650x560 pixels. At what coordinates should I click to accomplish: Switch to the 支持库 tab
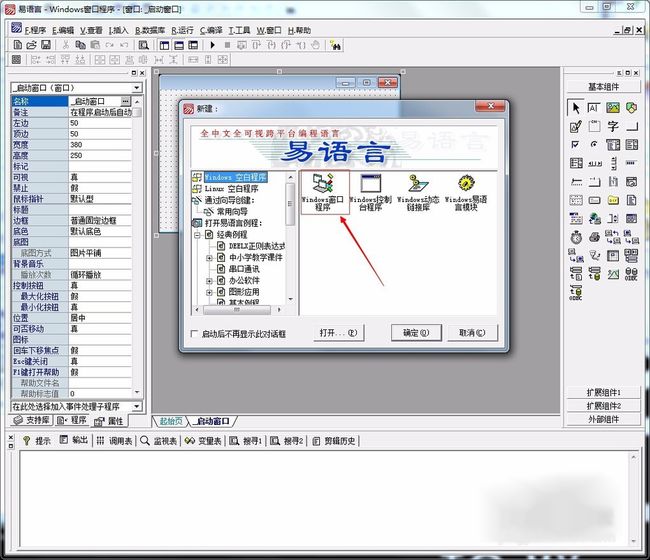click(x=32, y=420)
